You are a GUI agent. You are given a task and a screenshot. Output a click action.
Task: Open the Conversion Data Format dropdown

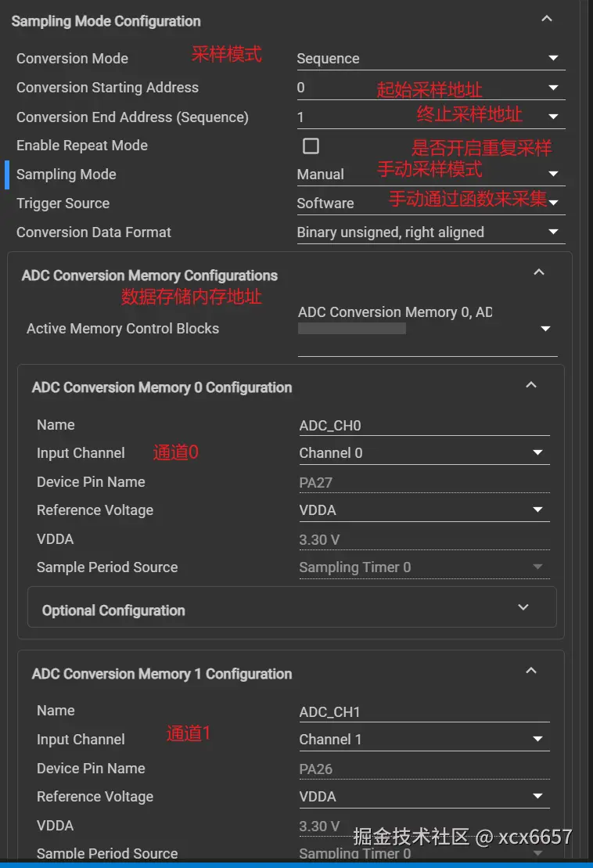(552, 232)
